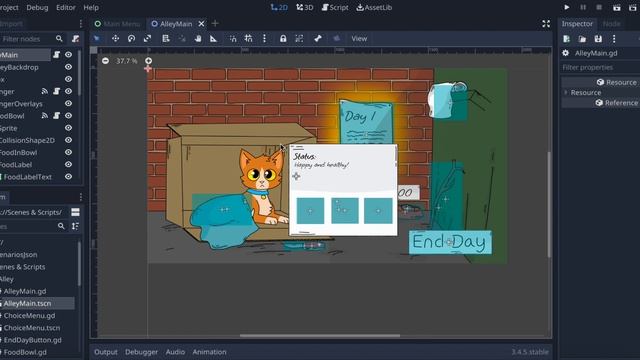Select the Scale Mode tool

point(147,38)
